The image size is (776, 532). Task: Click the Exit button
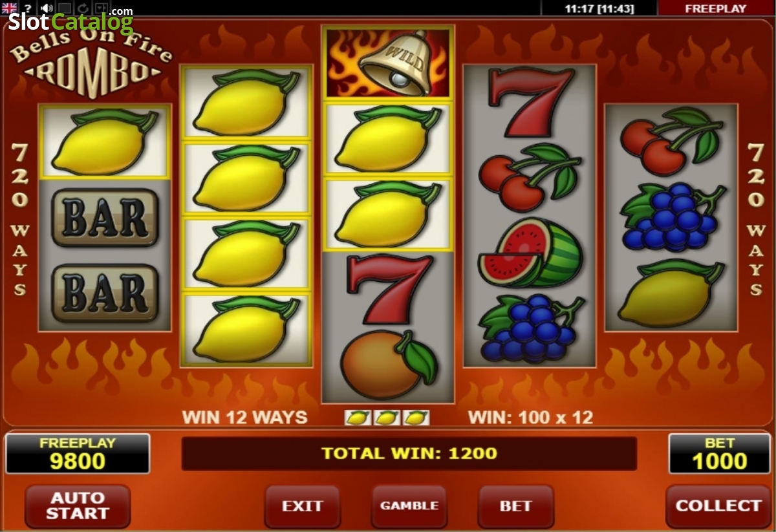point(302,505)
